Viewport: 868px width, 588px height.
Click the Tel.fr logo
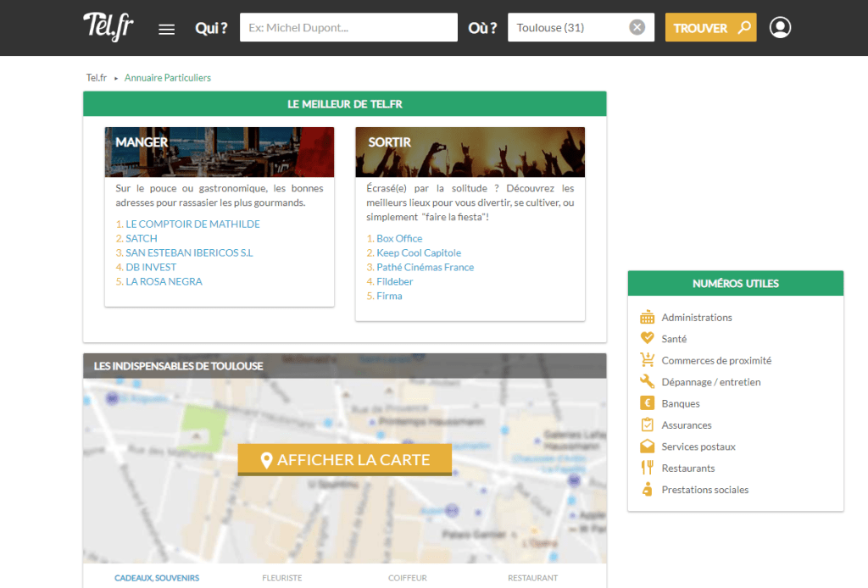pos(108,27)
